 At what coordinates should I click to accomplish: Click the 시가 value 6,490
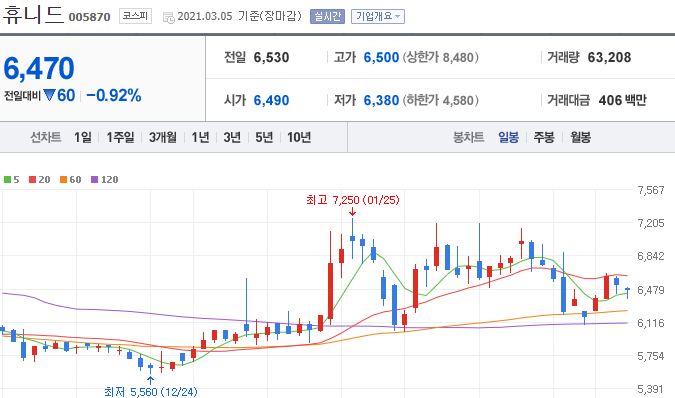(271, 100)
